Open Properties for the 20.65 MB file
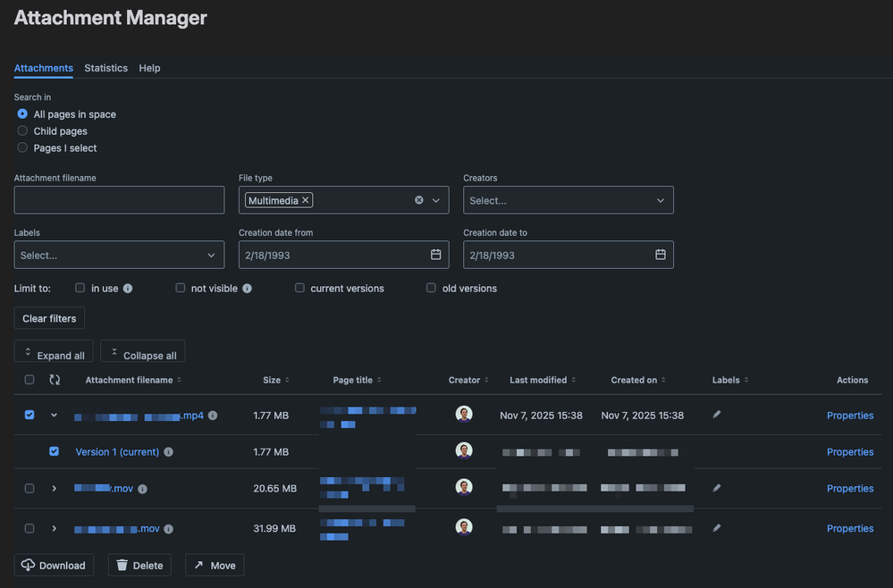The height and width of the screenshot is (588, 893). (x=850, y=489)
